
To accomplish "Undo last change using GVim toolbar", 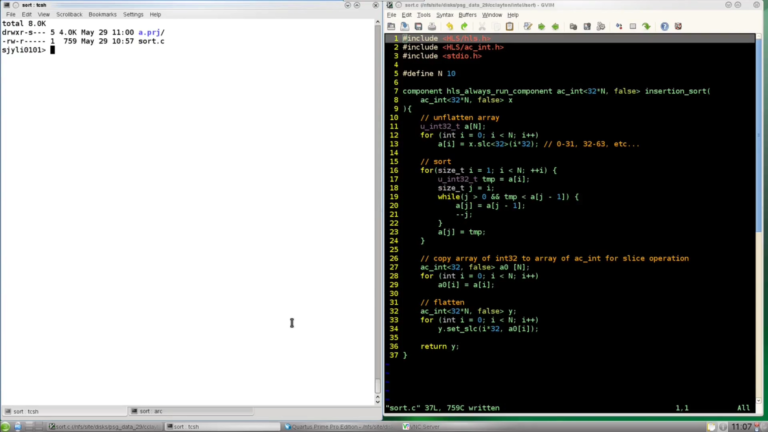I will [x=450, y=26].
